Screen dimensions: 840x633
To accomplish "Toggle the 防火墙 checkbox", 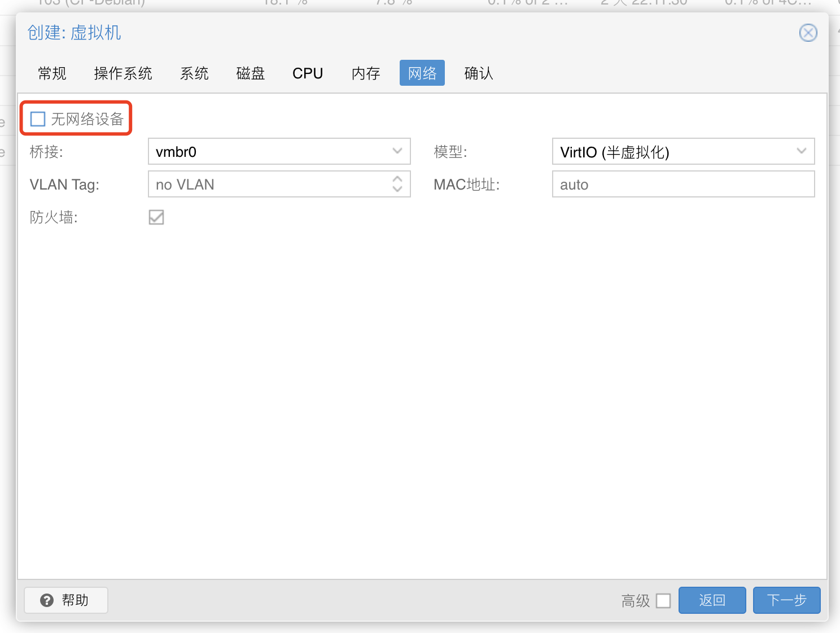I will coord(156,217).
